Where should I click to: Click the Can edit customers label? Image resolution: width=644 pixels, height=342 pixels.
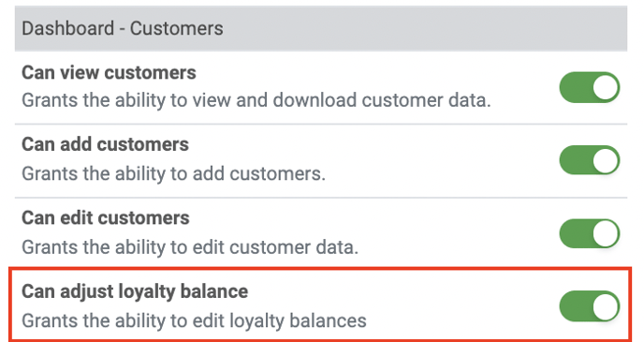point(106,218)
